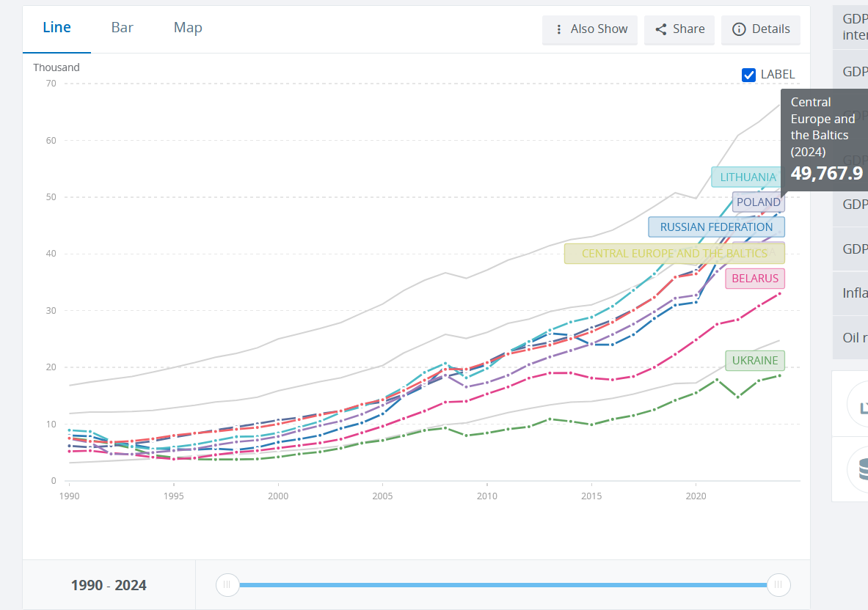Click the "Thousand" axis unit label
Image resolution: width=868 pixels, height=610 pixels.
(x=56, y=67)
